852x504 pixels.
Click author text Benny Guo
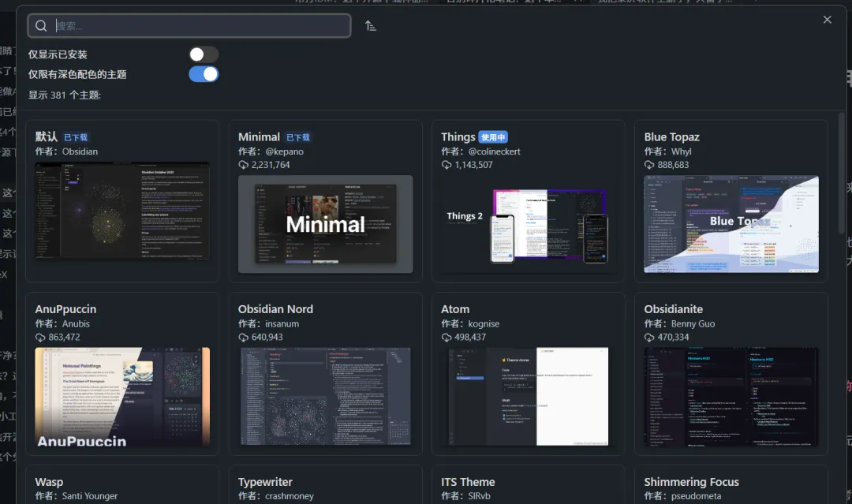point(693,323)
